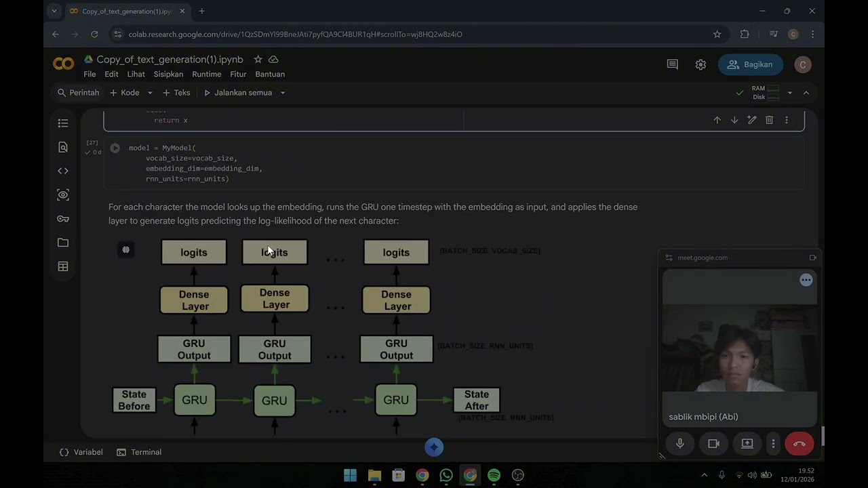Viewport: 868px width, 488px height.
Task: Open Chrome extensions puzzle icon
Action: [745, 34]
